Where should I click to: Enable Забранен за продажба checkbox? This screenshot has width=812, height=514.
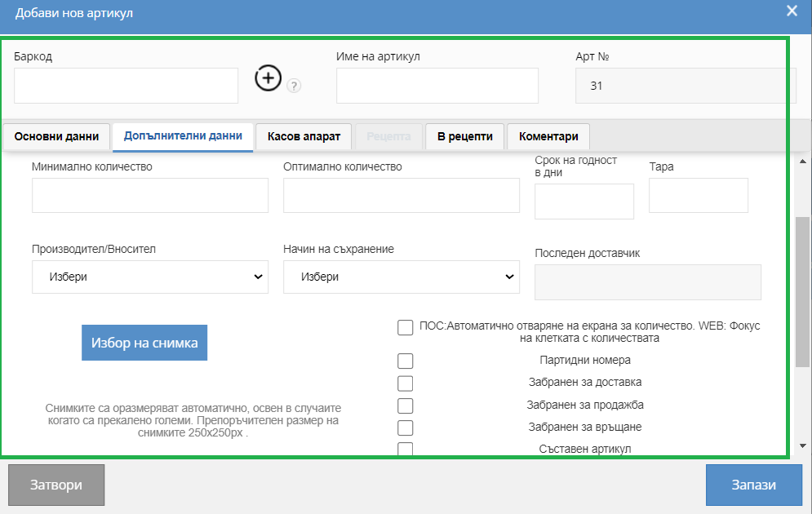click(x=405, y=405)
